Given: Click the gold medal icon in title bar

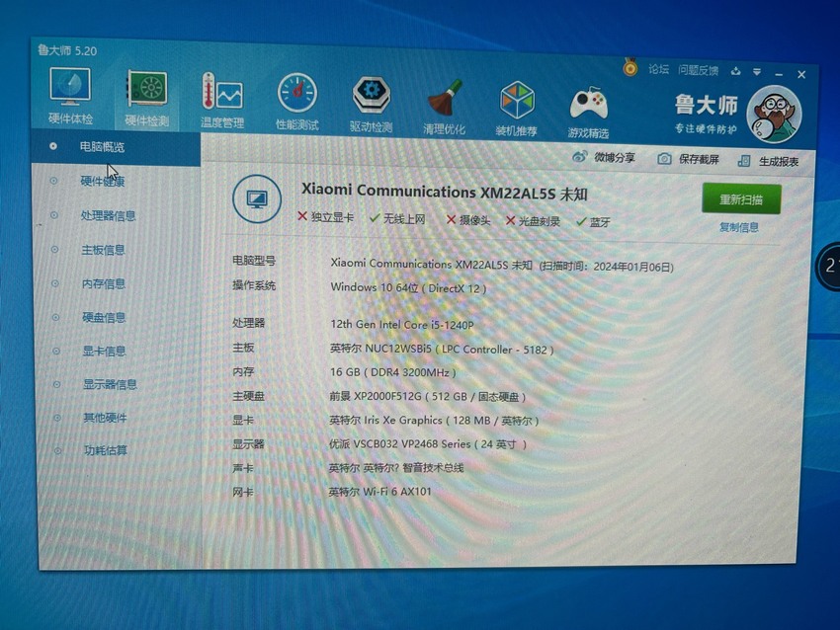Looking at the screenshot, I should [630, 67].
